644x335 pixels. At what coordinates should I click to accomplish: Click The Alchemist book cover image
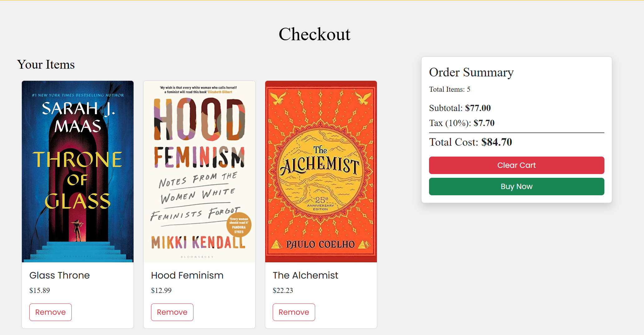[x=321, y=172]
